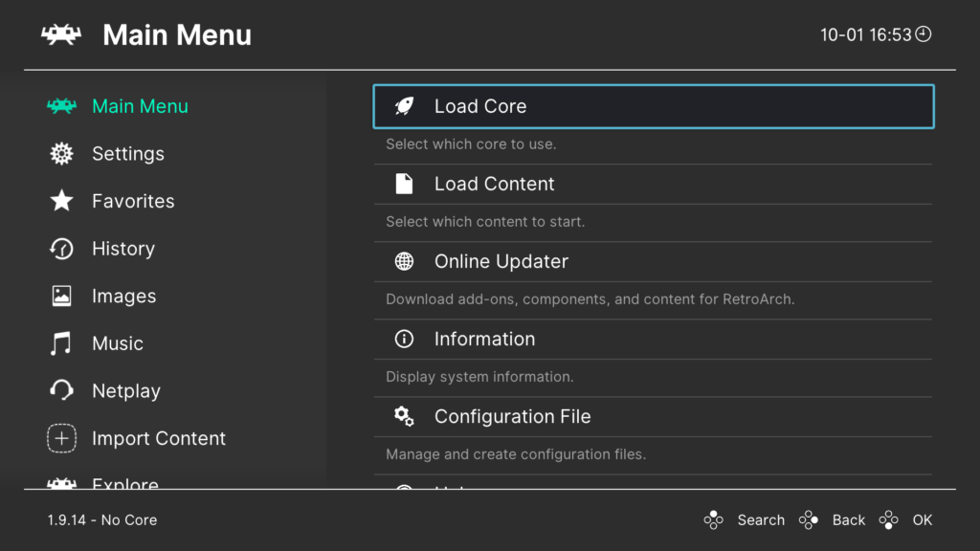Click the Load Core rocket icon

[405, 106]
